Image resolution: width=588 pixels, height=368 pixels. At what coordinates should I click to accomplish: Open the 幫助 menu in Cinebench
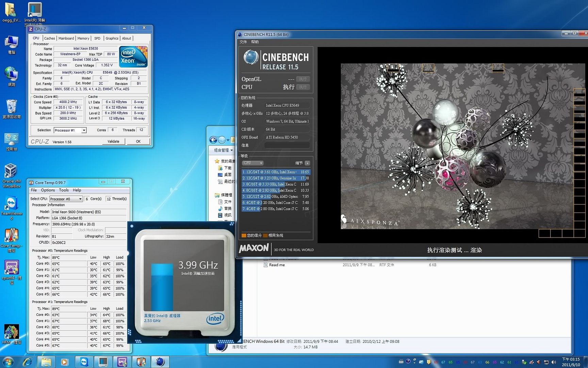pyautogui.click(x=255, y=42)
